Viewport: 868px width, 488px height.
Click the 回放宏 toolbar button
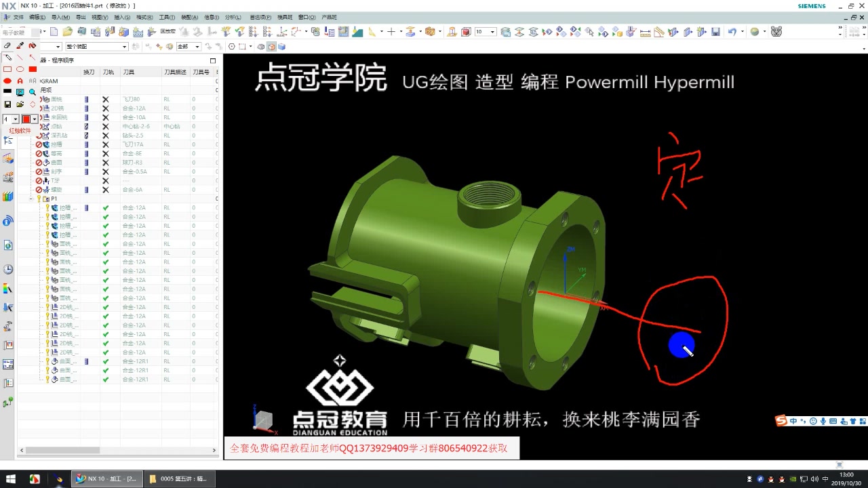pos(167,31)
